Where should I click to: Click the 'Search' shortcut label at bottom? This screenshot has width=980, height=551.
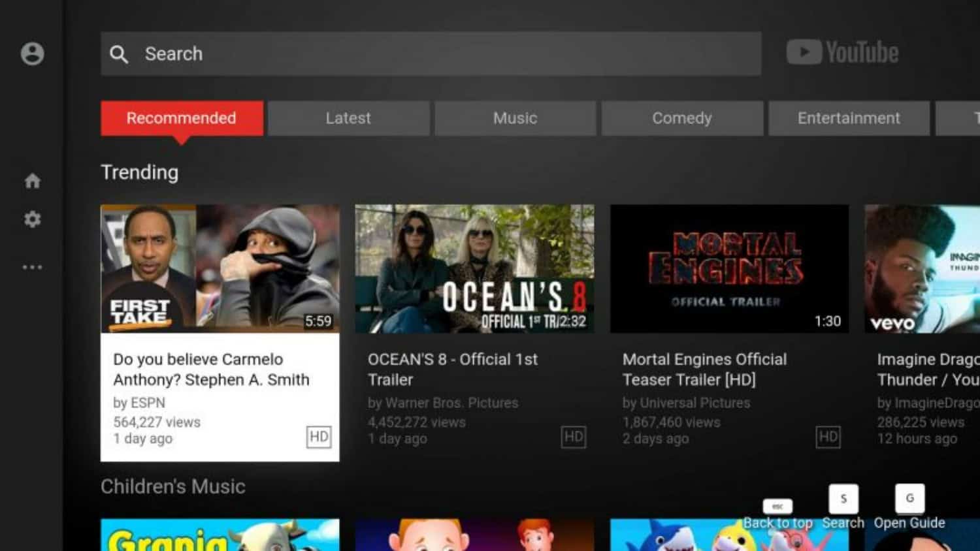tap(843, 523)
